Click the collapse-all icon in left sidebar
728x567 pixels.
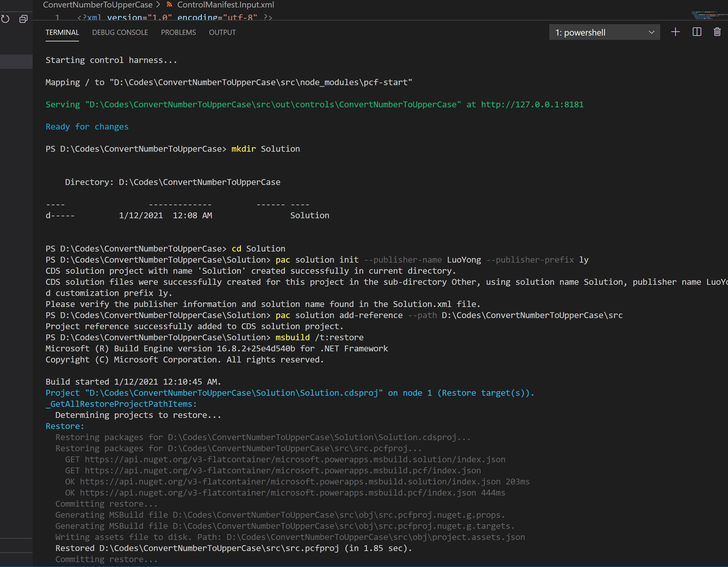pos(23,19)
